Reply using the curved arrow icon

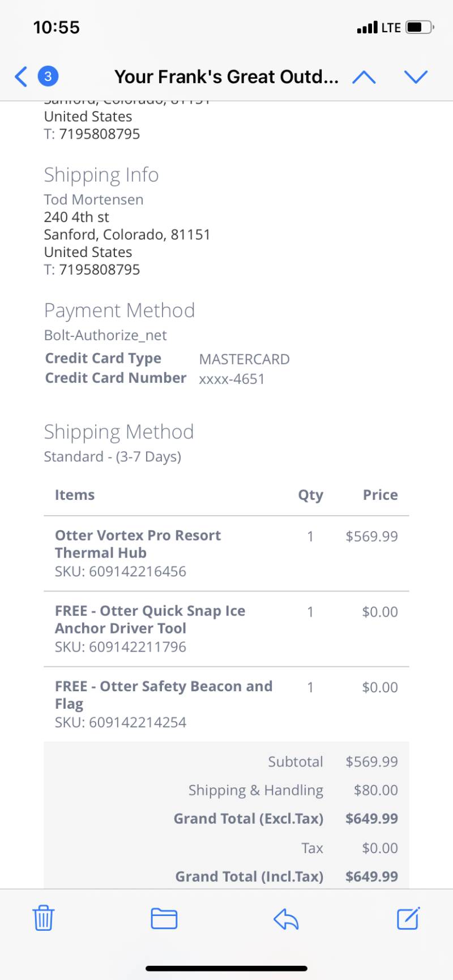(286, 918)
